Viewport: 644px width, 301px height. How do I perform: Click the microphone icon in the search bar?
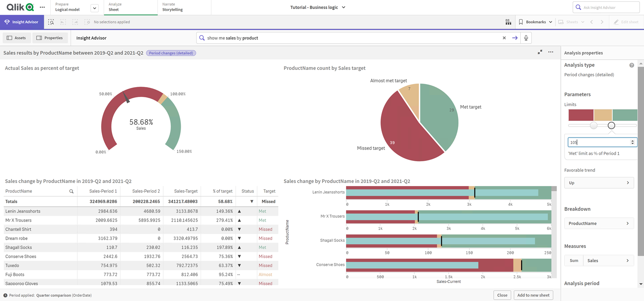pos(526,38)
